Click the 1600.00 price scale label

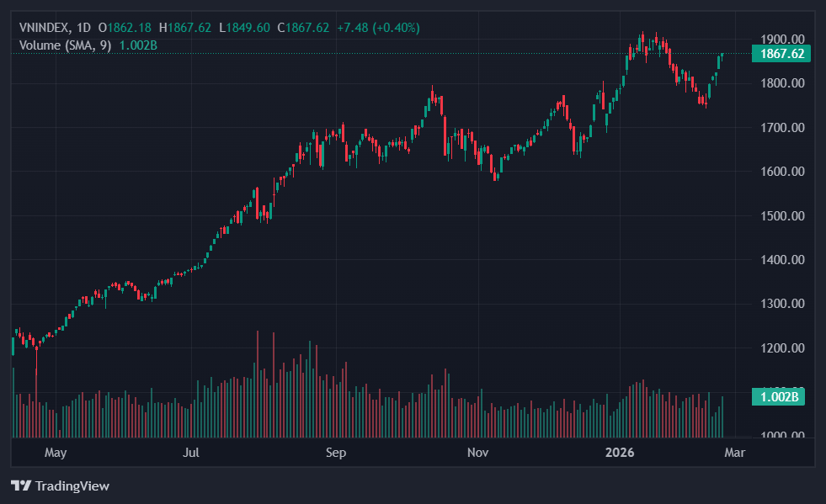[x=781, y=172]
